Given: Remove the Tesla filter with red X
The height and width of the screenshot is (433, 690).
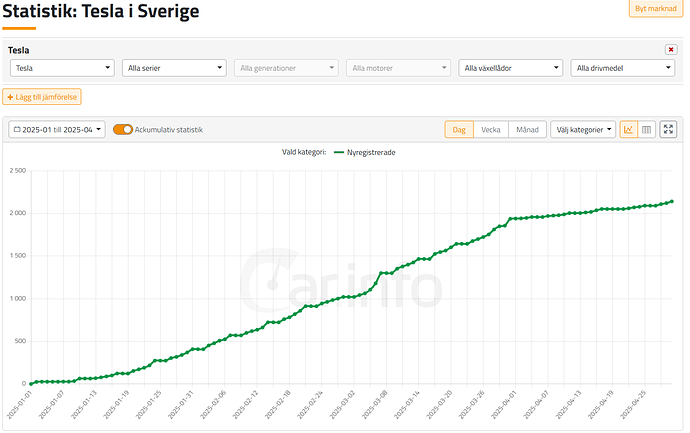Looking at the screenshot, I should (671, 49).
